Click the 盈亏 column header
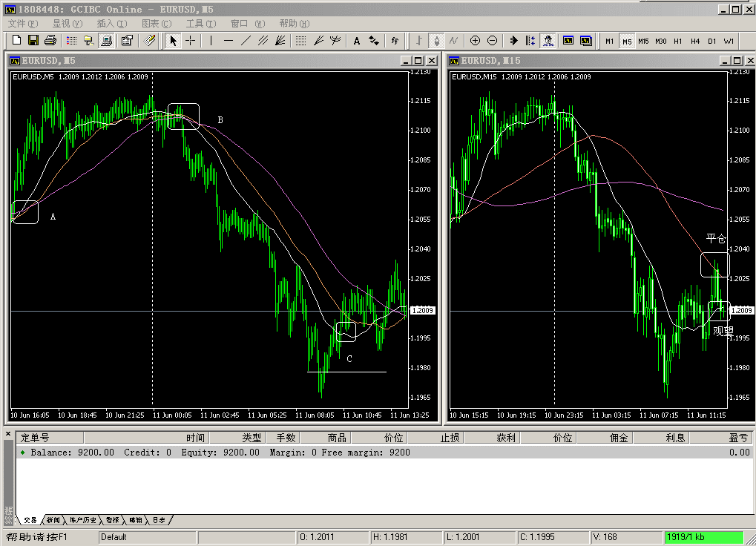The height and width of the screenshot is (546, 756). (738, 438)
